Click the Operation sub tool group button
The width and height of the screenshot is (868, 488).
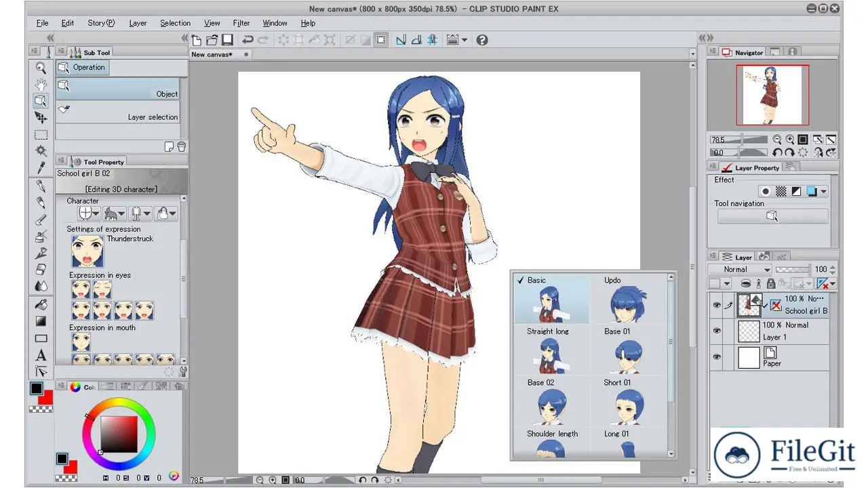(81, 67)
